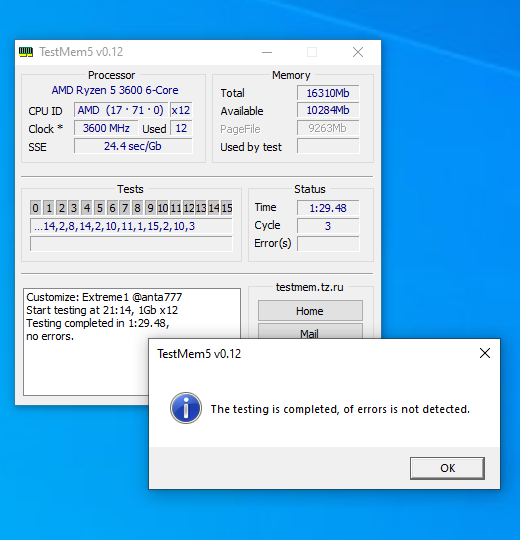
Task: Click the TestMem5 v0.12 dialog title
Action: click(199, 354)
